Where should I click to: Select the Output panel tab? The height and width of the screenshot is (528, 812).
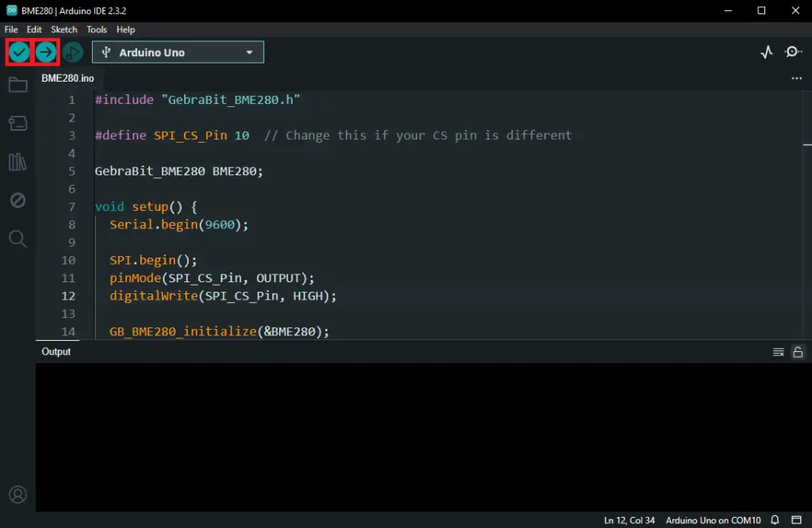point(56,351)
